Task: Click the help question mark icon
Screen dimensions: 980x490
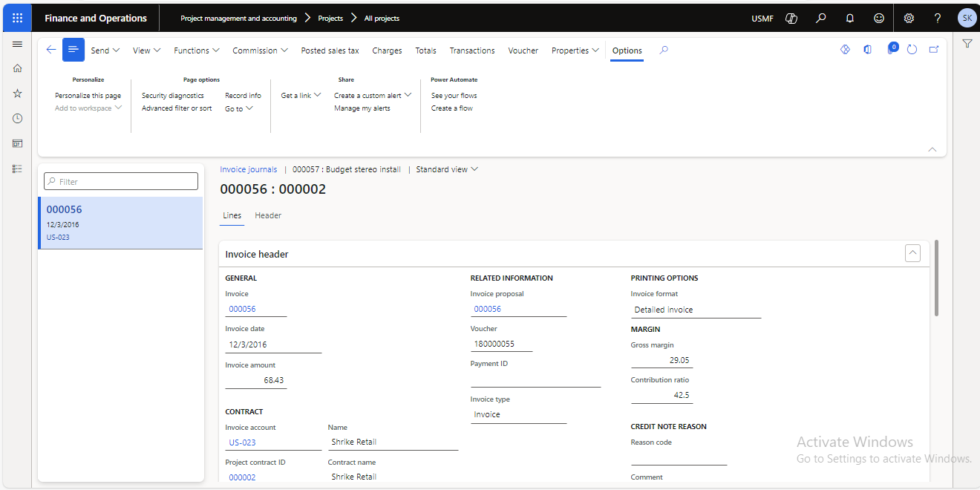Action: point(938,19)
